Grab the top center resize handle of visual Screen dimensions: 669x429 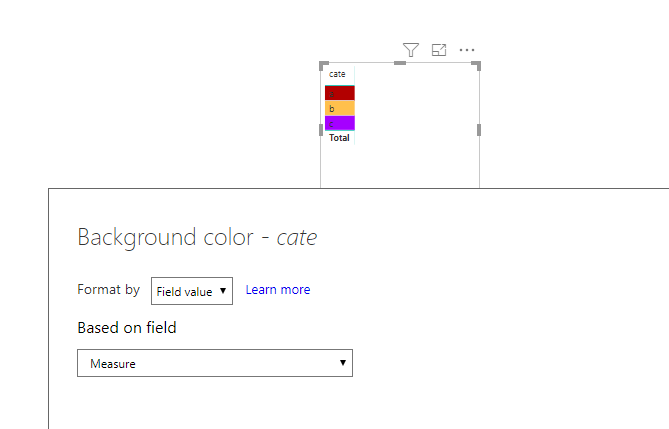(x=400, y=63)
